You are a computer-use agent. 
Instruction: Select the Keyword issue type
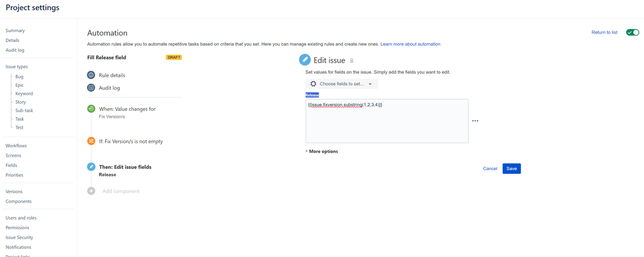(x=24, y=93)
